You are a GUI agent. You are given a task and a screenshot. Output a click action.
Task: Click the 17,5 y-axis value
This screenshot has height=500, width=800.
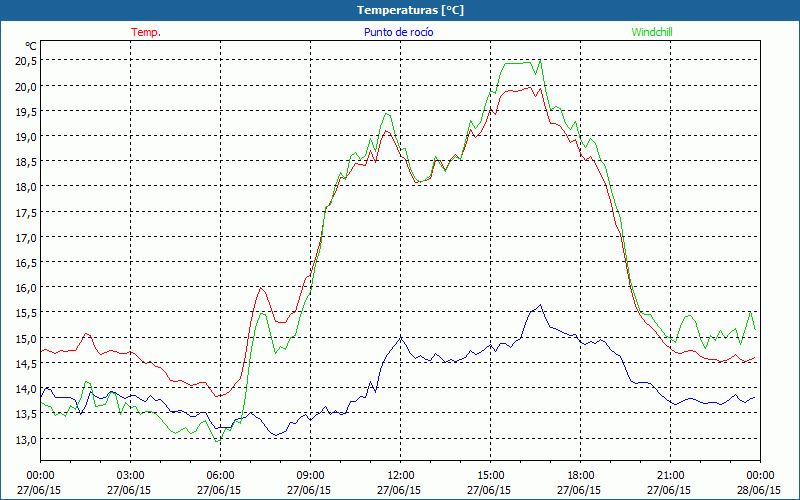(26, 212)
